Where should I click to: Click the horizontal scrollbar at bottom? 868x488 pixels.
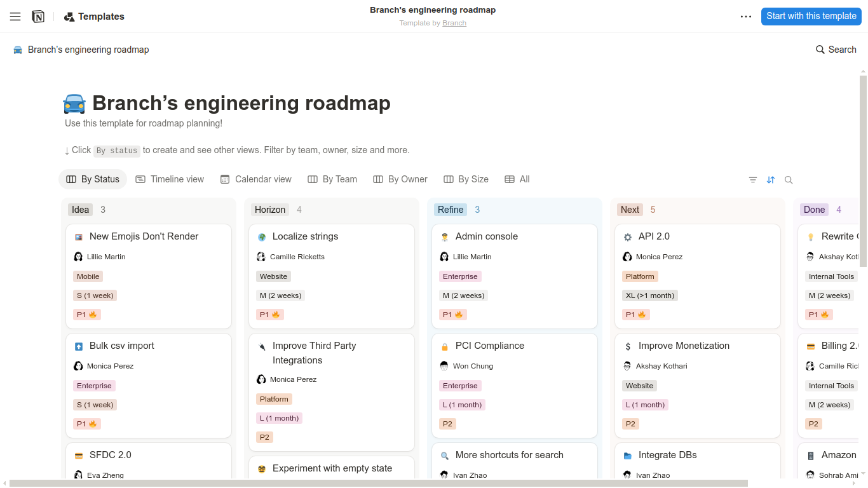pyautogui.click(x=379, y=483)
